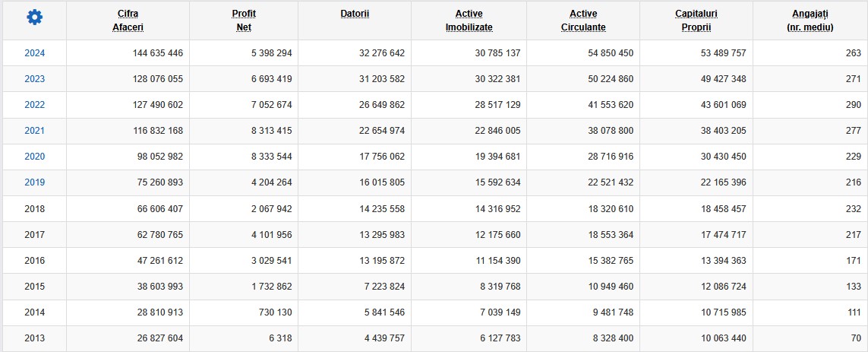
Task: Select debt value 13 195 872
Action: pos(382,261)
